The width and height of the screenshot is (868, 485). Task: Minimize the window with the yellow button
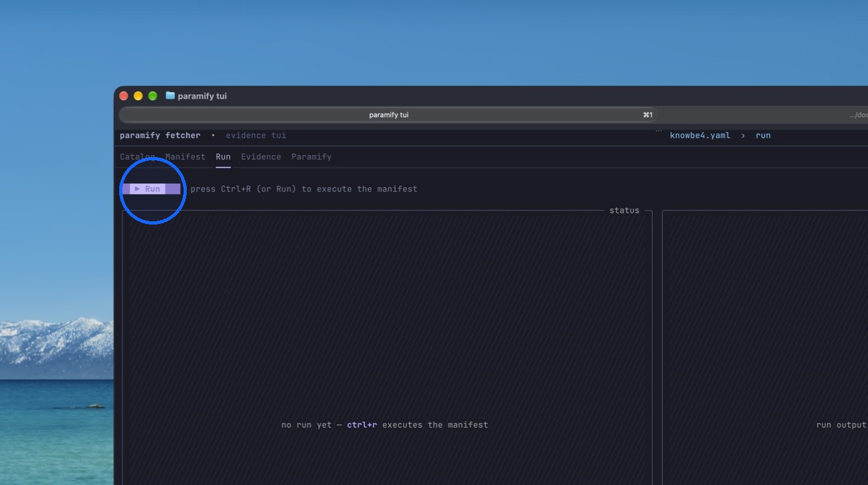tap(138, 96)
